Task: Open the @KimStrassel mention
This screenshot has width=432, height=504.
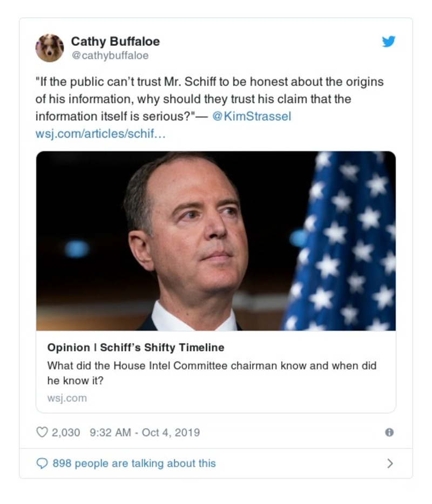Action: (x=252, y=117)
